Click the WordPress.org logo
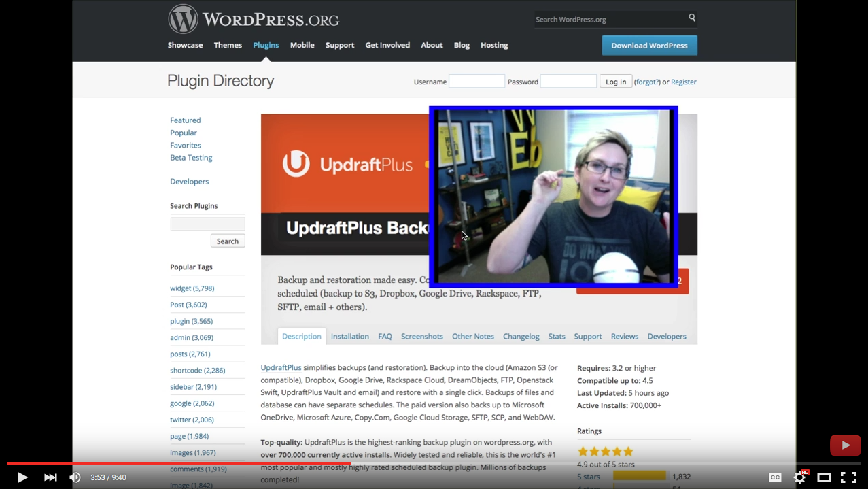The width and height of the screenshot is (868, 489). coord(254,19)
